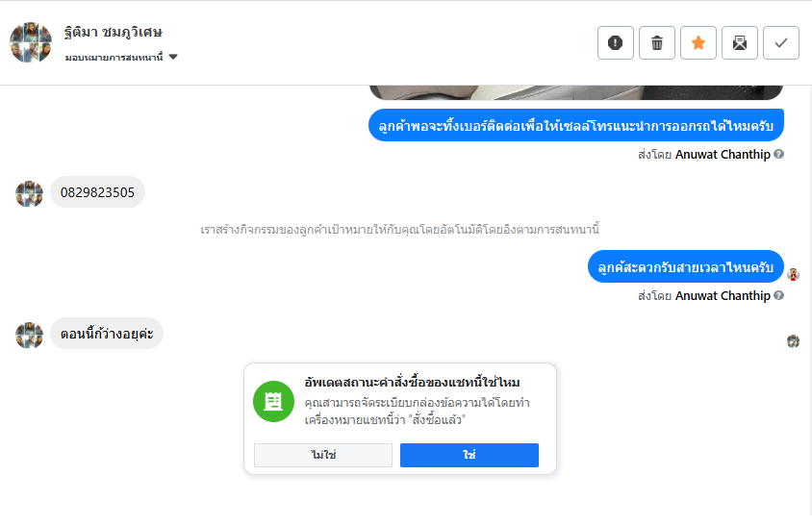Open the customer name in the header

tap(114, 33)
